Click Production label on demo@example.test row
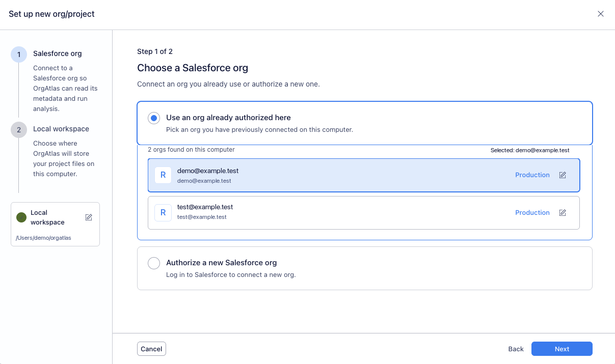This screenshot has height=364, width=615. click(532, 175)
